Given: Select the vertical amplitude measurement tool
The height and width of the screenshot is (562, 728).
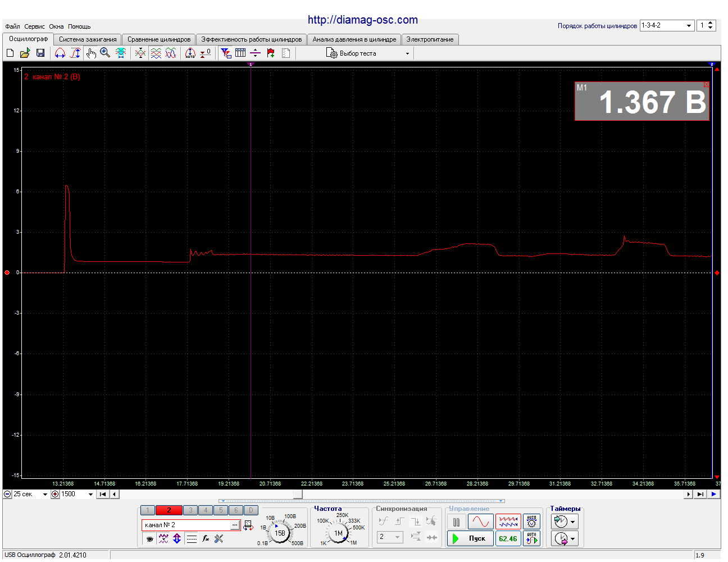Looking at the screenshot, I should (75, 53).
